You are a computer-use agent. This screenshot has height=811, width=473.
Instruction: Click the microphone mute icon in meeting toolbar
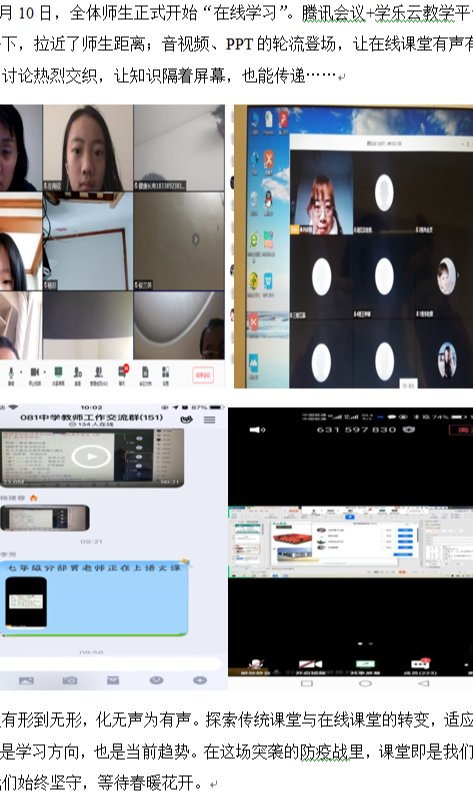11,371
